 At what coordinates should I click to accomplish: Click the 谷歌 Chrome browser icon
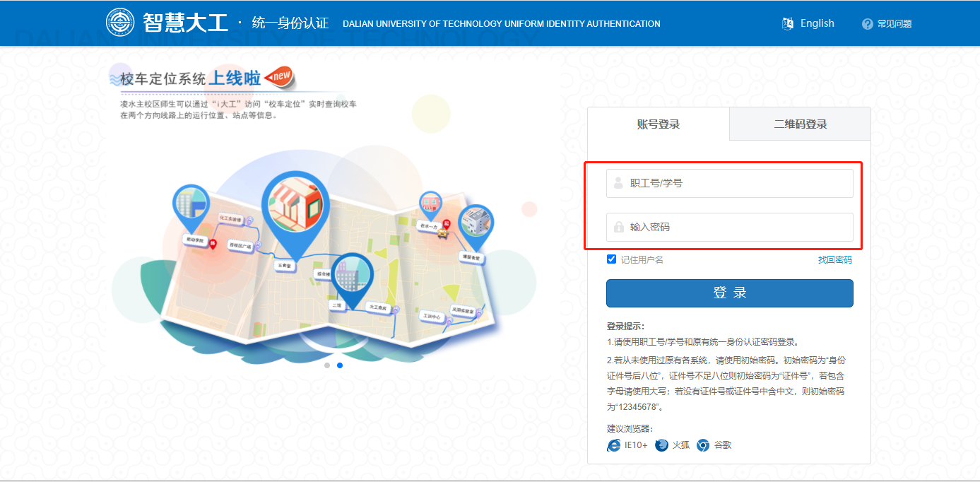703,445
